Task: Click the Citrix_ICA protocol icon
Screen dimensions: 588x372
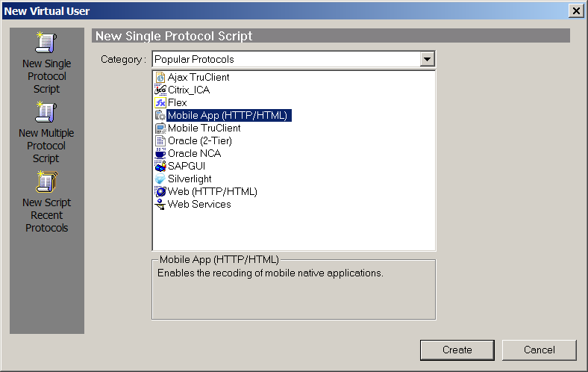Action: point(160,90)
